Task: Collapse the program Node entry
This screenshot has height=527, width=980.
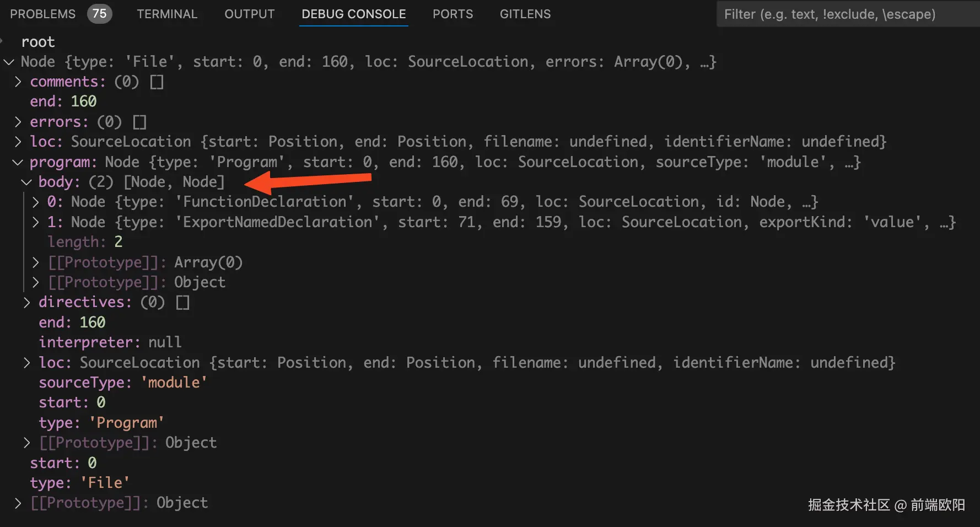Action: (x=18, y=162)
